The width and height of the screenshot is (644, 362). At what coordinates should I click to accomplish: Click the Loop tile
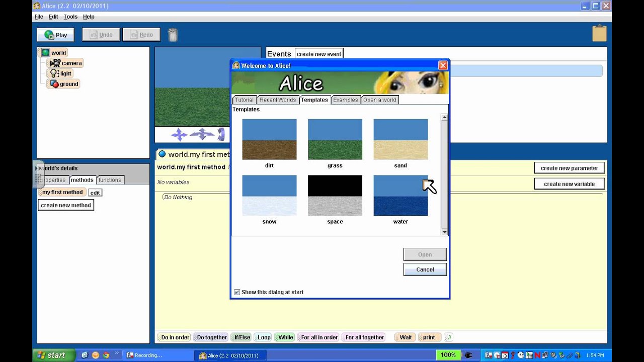click(x=264, y=337)
